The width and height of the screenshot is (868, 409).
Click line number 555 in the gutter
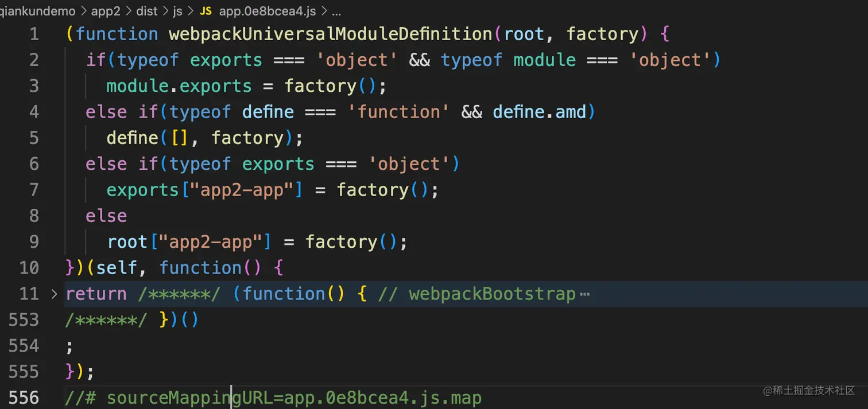pyautogui.click(x=24, y=372)
